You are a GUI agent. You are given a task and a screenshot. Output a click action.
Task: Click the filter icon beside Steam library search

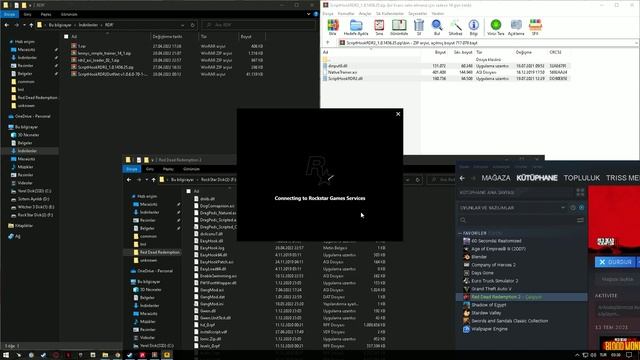coord(580,220)
